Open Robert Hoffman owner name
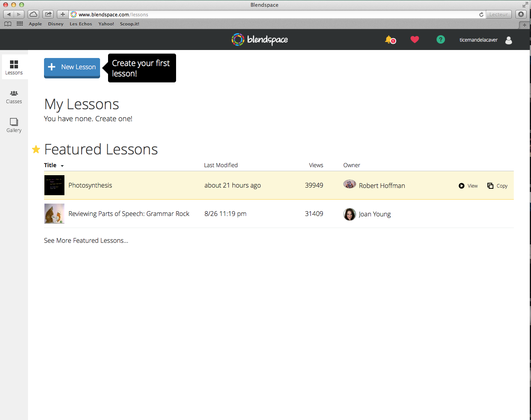 382,186
